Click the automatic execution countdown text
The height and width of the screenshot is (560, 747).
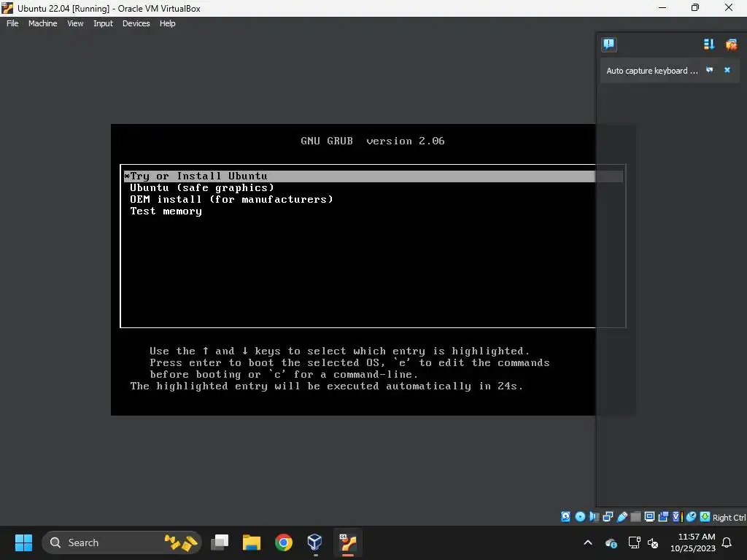point(327,386)
